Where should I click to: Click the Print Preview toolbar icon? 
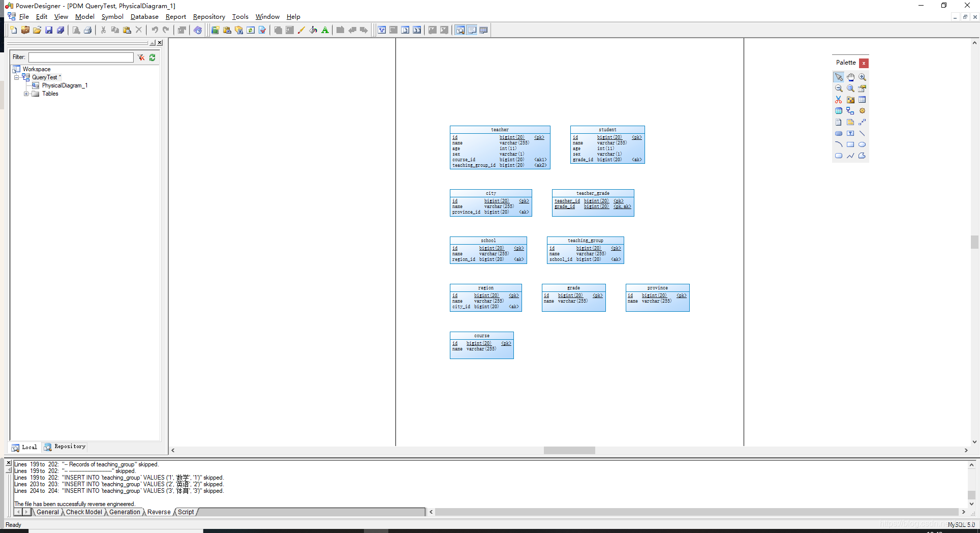click(76, 30)
